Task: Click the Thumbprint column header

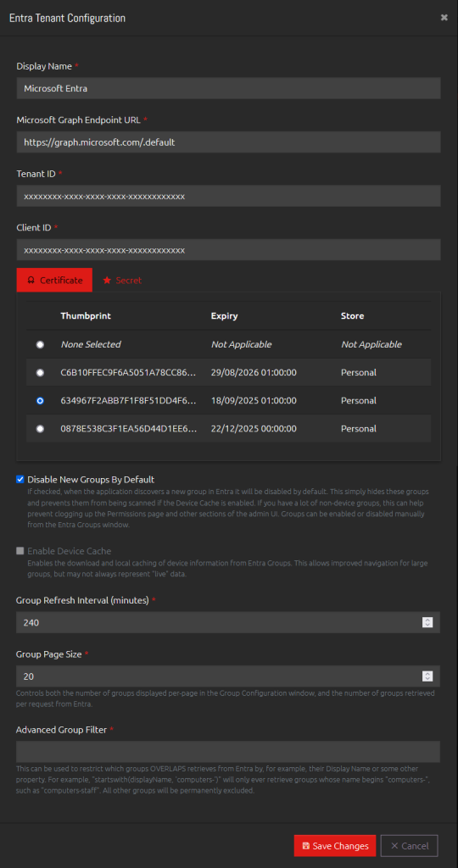Action: coord(86,316)
